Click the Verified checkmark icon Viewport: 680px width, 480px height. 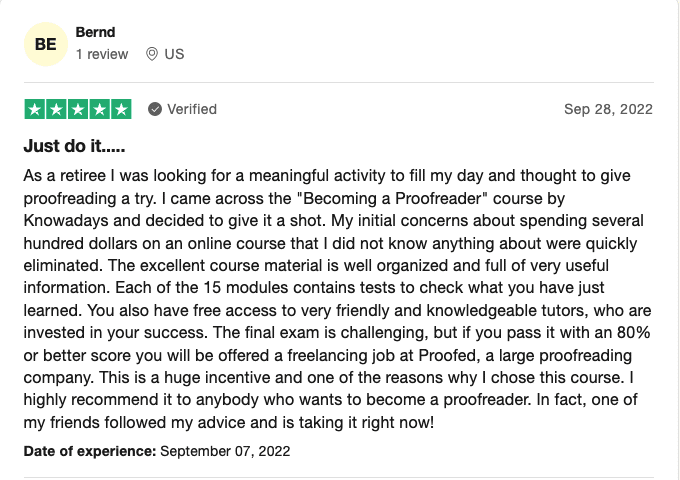tap(155, 109)
